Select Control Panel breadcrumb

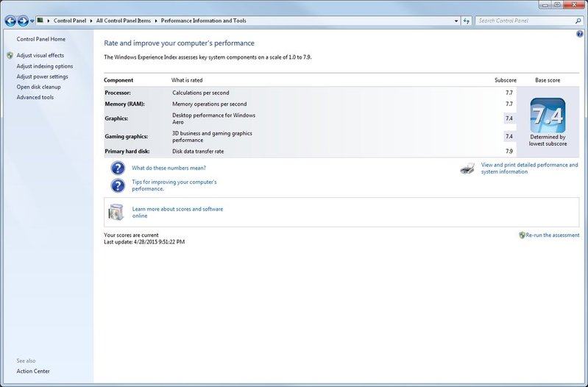(70, 21)
